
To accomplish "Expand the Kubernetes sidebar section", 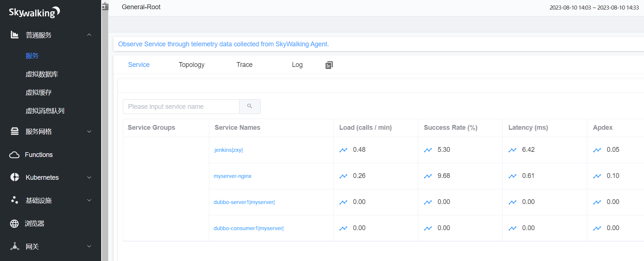I will [x=89, y=178].
